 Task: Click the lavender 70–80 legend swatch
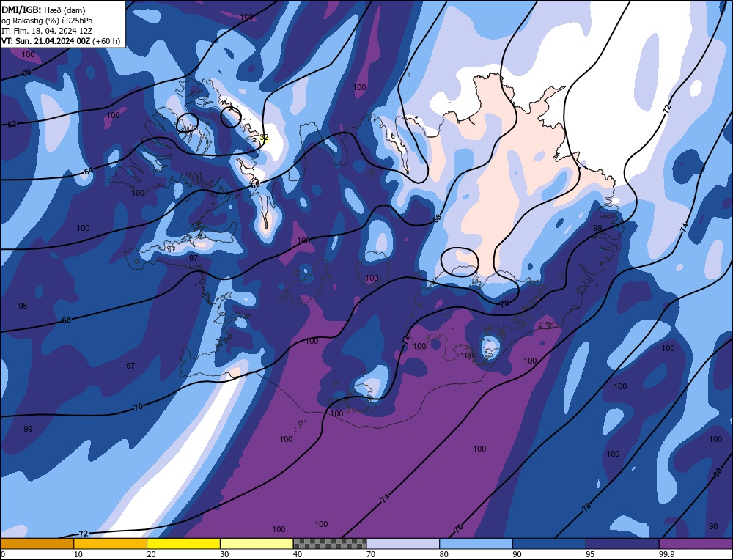click(403, 544)
